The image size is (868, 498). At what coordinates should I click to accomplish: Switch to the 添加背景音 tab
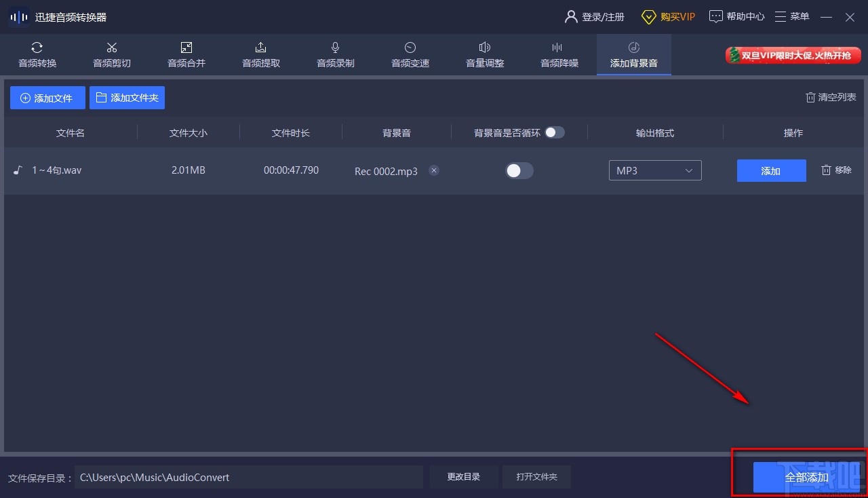coord(633,54)
